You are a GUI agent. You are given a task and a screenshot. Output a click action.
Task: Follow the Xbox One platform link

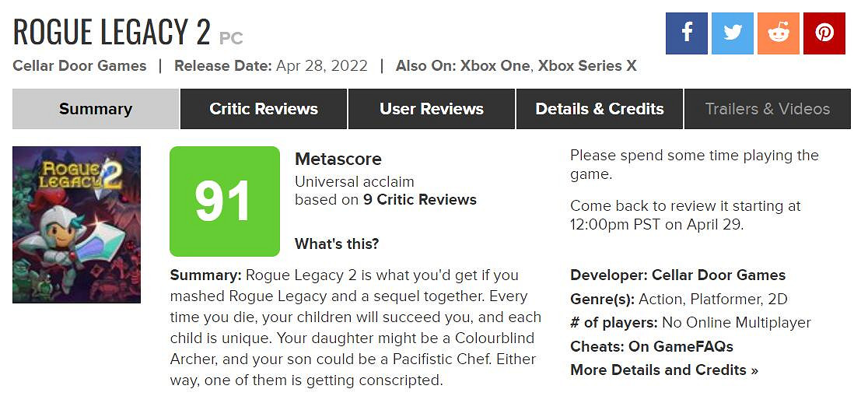coord(495,66)
